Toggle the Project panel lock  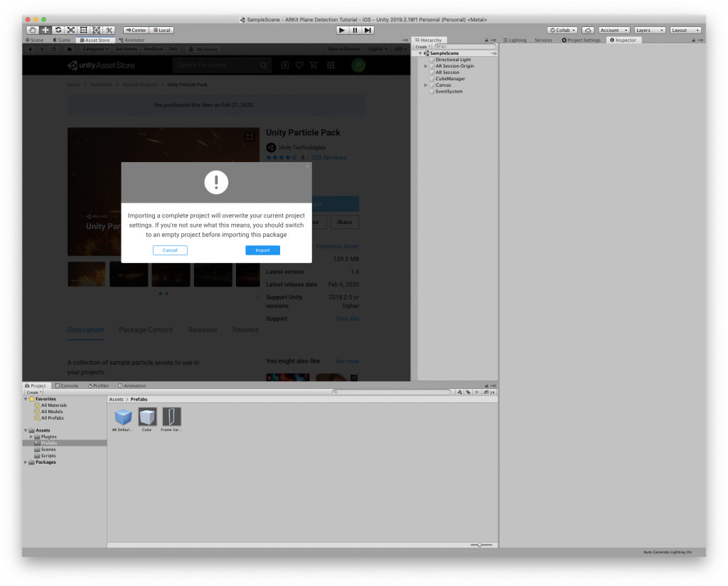(x=486, y=386)
